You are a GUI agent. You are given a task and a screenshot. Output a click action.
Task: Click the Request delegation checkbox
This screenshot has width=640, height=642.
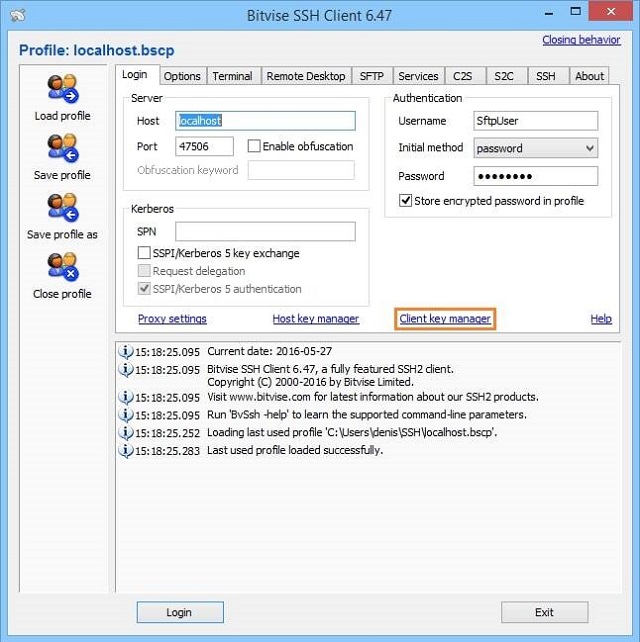click(x=144, y=271)
